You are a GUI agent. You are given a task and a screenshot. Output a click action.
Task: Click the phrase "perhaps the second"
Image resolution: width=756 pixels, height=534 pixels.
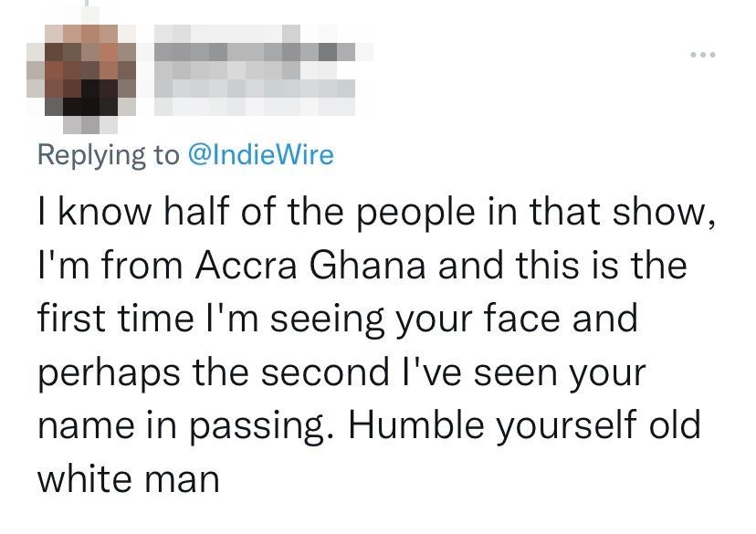coord(213,373)
